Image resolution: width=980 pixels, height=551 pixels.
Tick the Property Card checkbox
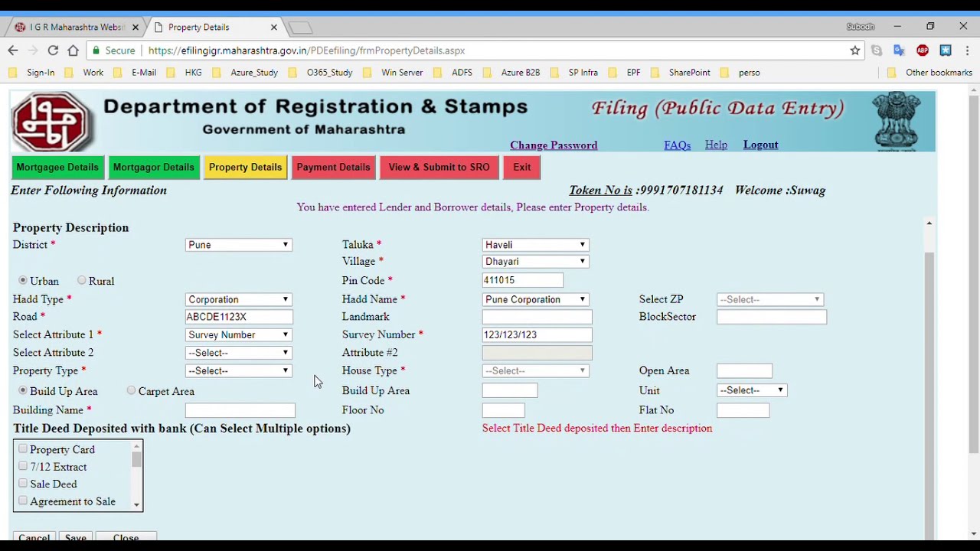tap(23, 449)
